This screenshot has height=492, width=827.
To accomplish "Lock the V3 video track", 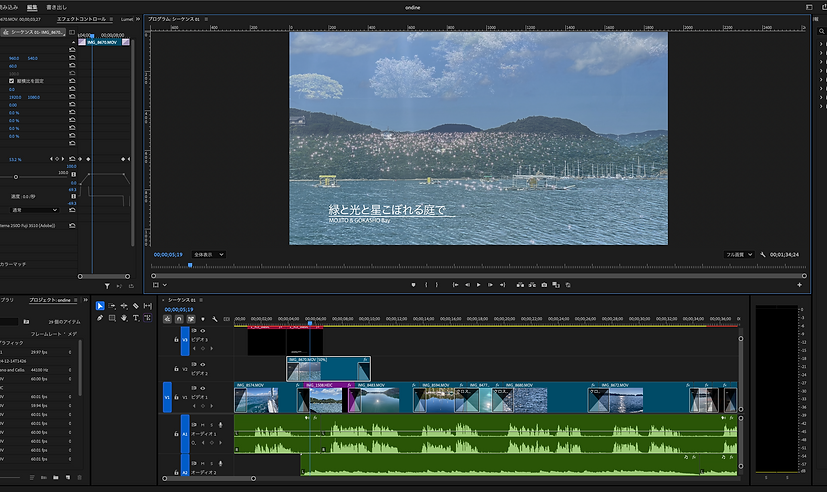I will pos(176,340).
